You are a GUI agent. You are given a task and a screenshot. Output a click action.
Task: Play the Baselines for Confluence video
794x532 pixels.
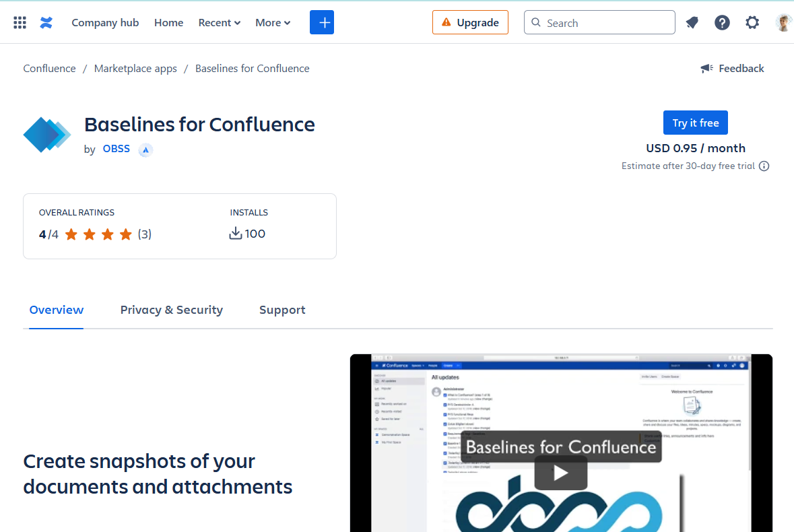(560, 473)
